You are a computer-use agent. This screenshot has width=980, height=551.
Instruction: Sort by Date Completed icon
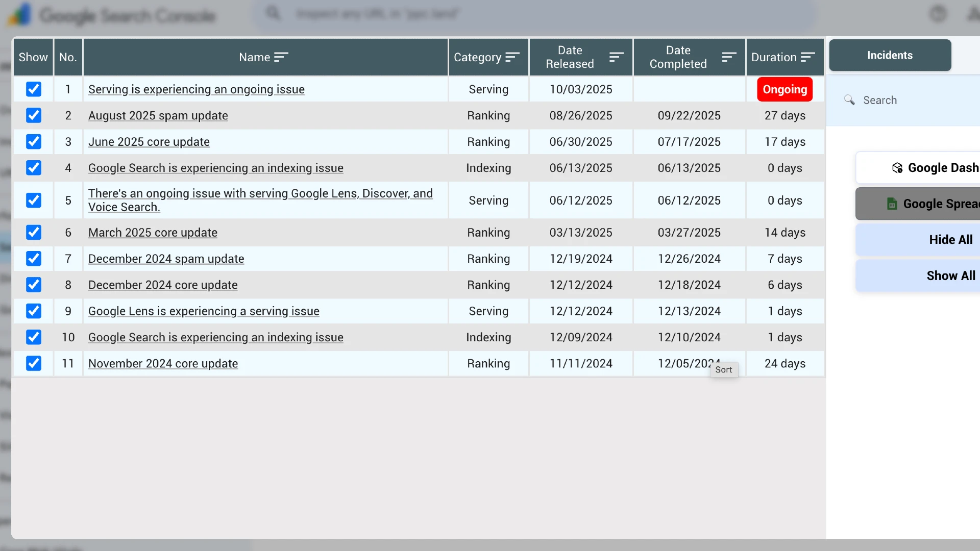point(729,57)
